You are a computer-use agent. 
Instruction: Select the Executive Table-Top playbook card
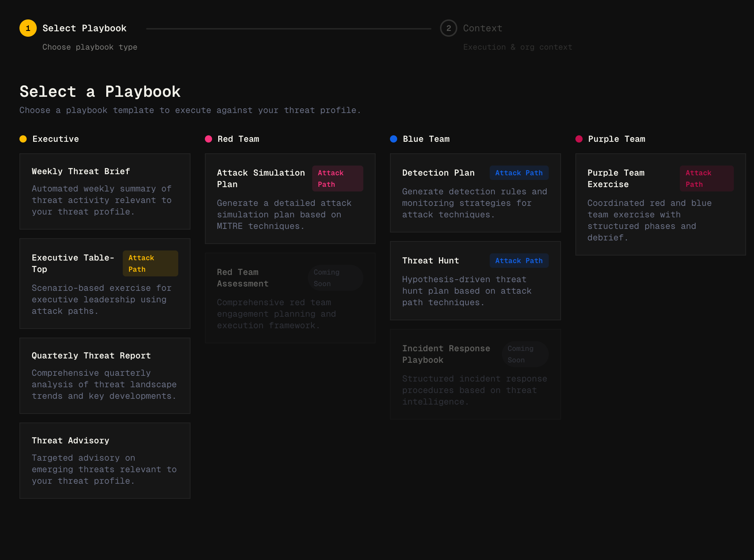tap(105, 284)
